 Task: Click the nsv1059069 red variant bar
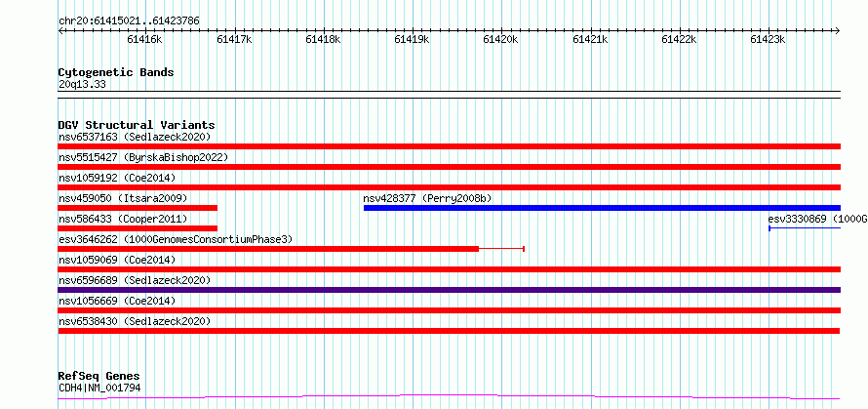pyautogui.click(x=450, y=269)
